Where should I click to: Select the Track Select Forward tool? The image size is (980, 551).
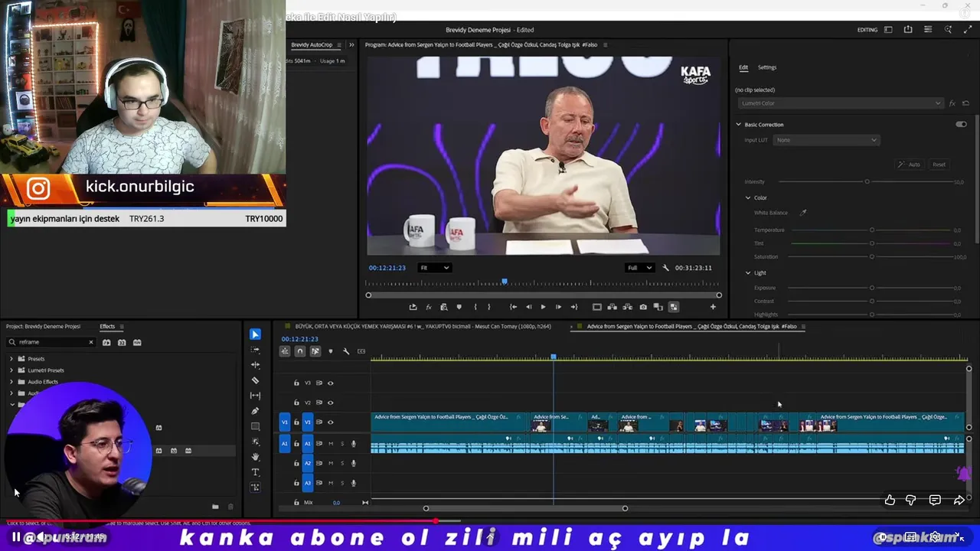point(255,350)
